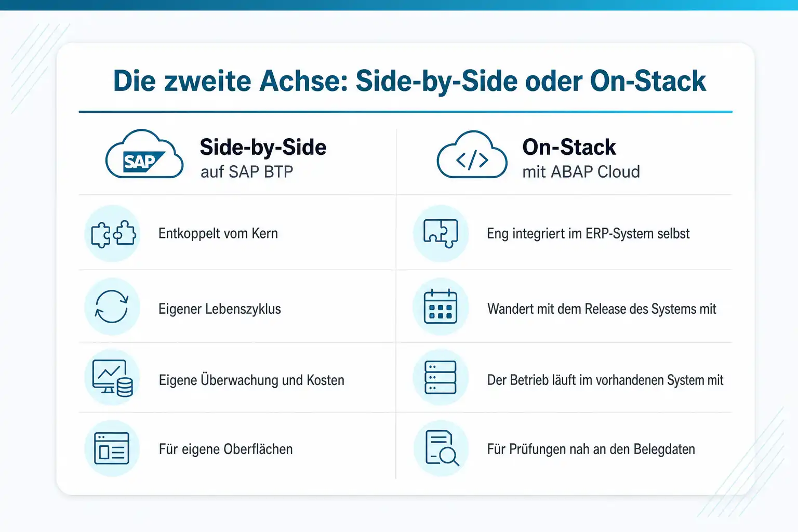Click the Side-by-Side heading
Viewport: 798px width, 532px height.
coord(263,148)
